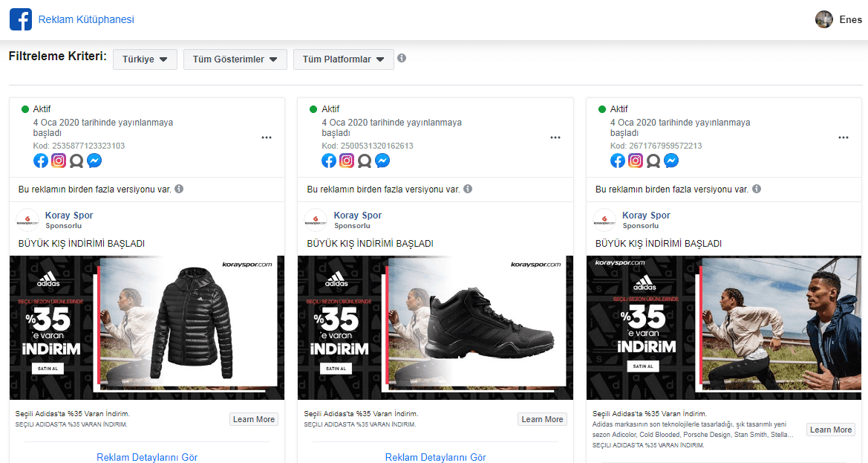Select the Facebook platform icon on third ad
868x463 pixels.
tap(617, 160)
